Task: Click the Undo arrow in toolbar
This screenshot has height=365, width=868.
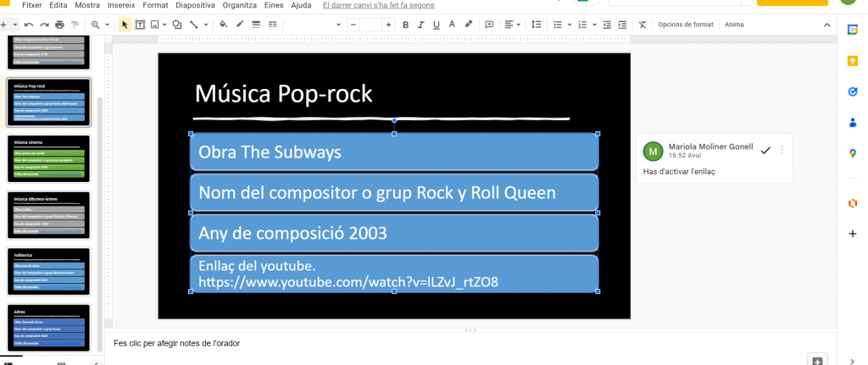Action: 29,25
